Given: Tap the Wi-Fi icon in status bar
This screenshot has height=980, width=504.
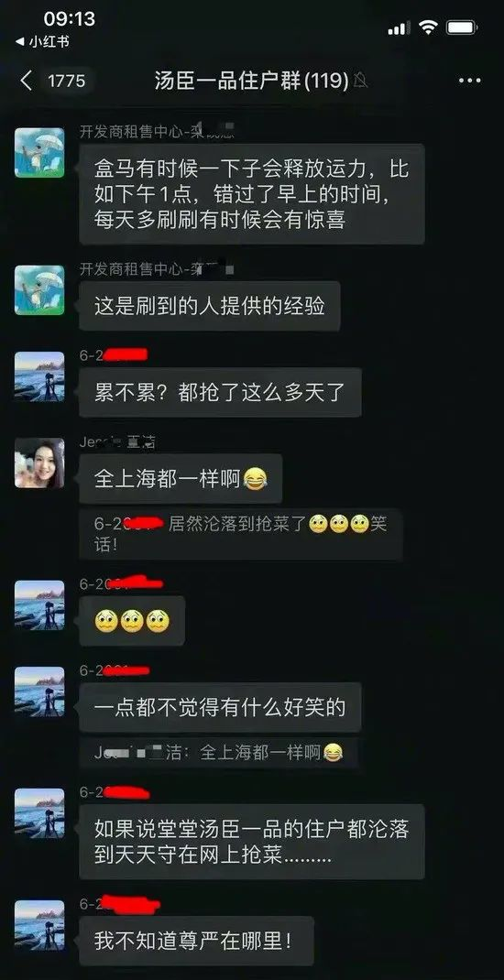Looking at the screenshot, I should 428,27.
